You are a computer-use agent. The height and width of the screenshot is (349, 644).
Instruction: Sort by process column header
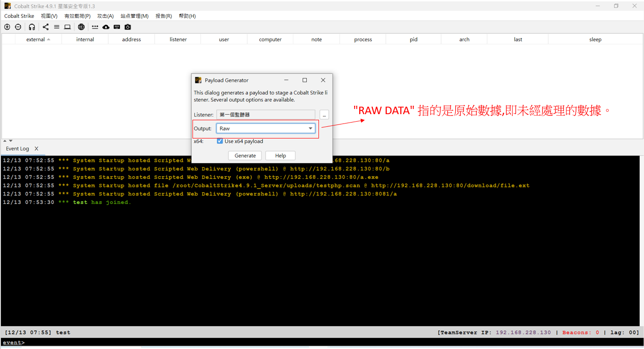363,39
